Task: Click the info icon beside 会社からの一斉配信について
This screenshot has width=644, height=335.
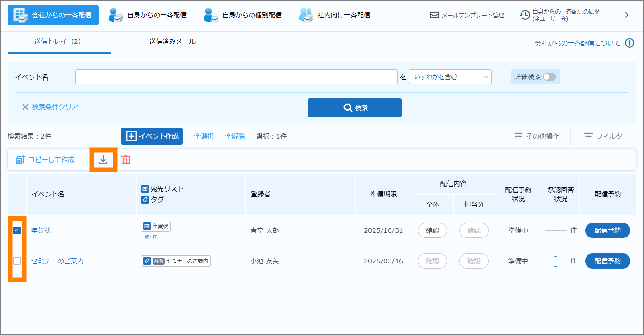Action: pyautogui.click(x=629, y=43)
